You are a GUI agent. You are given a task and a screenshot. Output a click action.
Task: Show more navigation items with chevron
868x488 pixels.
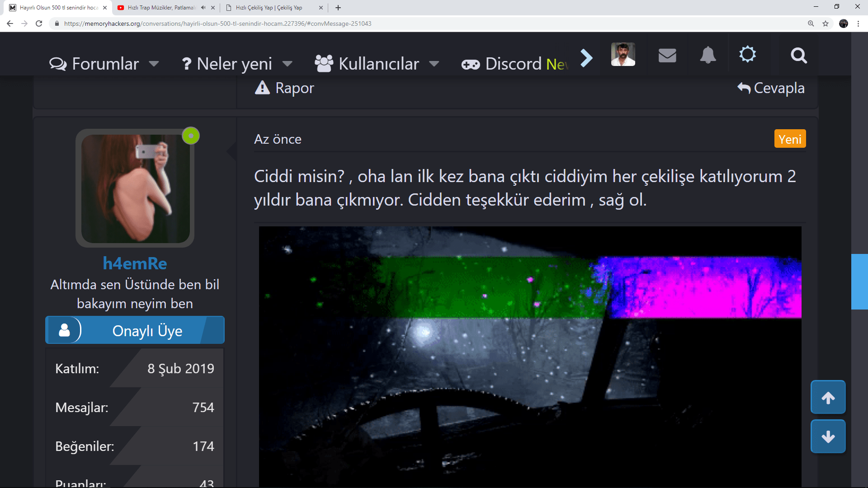coord(586,58)
